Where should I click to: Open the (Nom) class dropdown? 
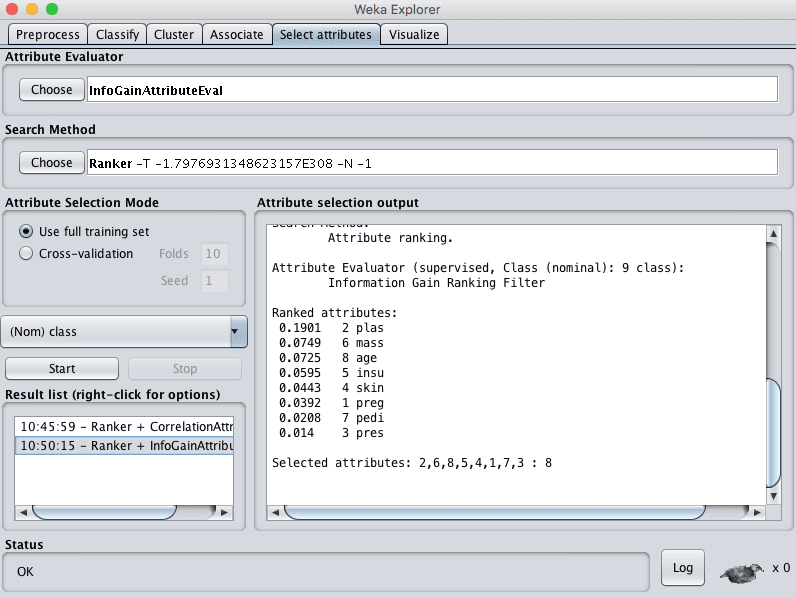(x=124, y=331)
